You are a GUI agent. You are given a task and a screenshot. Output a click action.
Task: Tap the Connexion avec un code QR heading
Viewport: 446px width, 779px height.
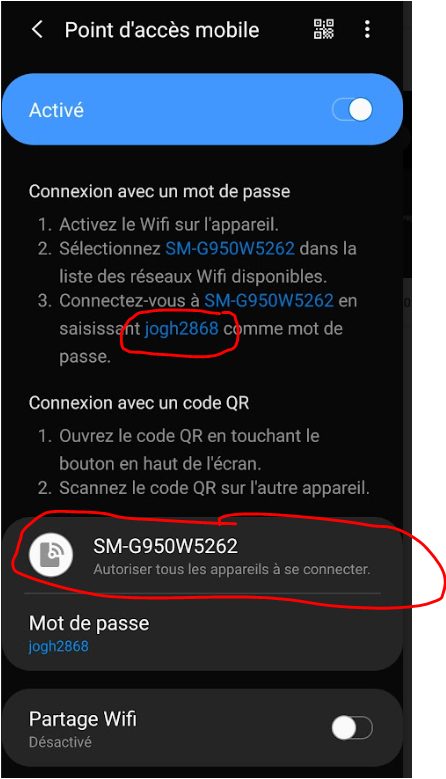[139, 402]
